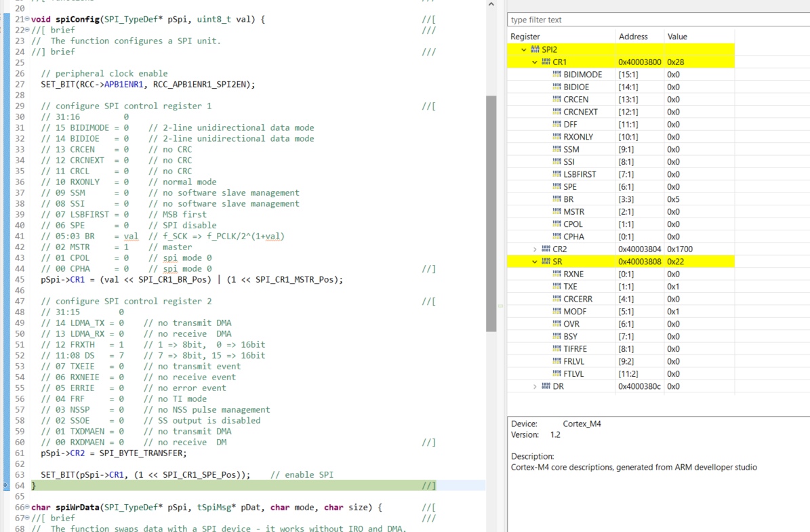Click SPI_BYTE_TRANSFER in line 61
810x532 pixels.
click(141, 453)
